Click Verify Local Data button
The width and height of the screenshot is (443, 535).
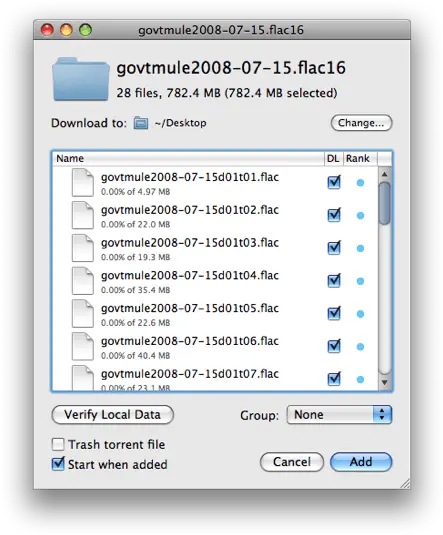[113, 415]
